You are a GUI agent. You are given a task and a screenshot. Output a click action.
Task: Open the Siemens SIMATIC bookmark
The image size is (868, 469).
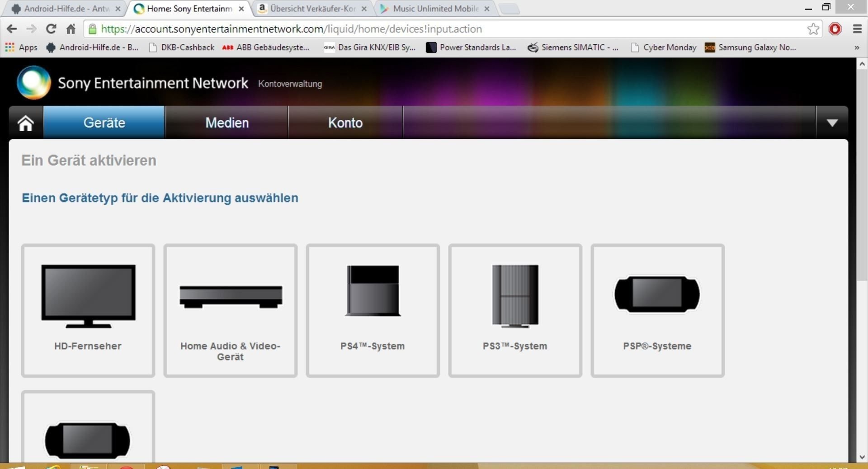coord(573,47)
